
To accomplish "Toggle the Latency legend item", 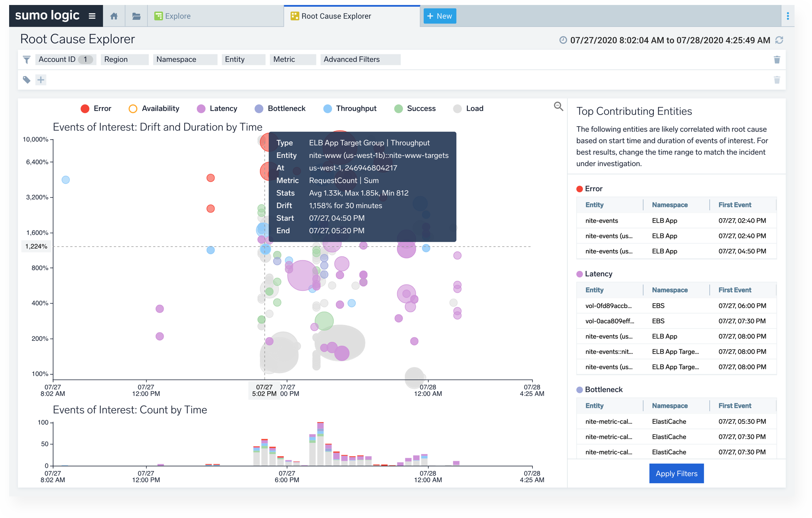I will pyautogui.click(x=217, y=109).
